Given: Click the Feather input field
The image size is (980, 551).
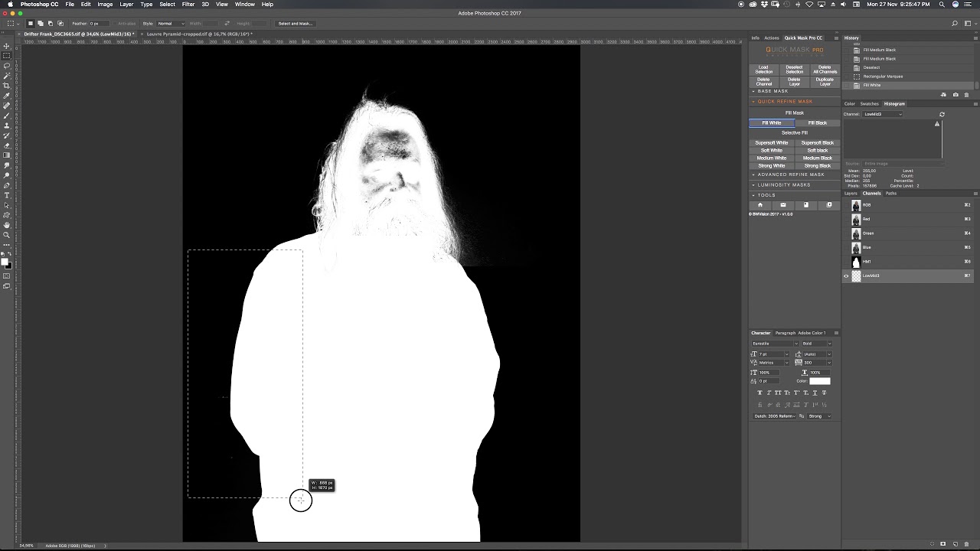Looking at the screenshot, I should pyautogui.click(x=100, y=24).
